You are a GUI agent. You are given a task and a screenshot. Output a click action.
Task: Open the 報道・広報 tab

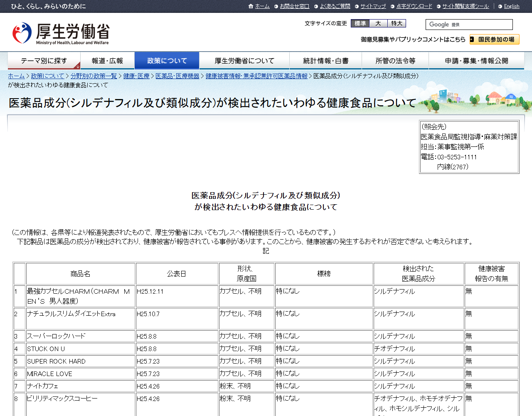tap(107, 61)
